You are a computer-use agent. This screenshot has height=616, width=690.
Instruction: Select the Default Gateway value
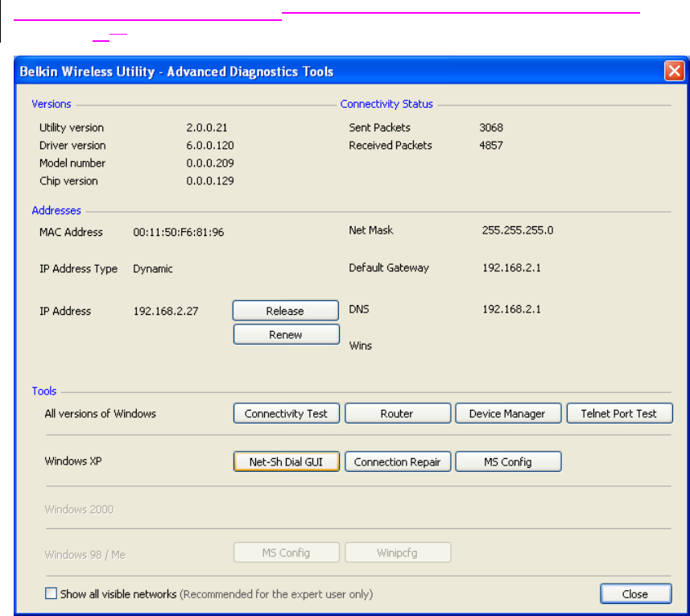(511, 268)
